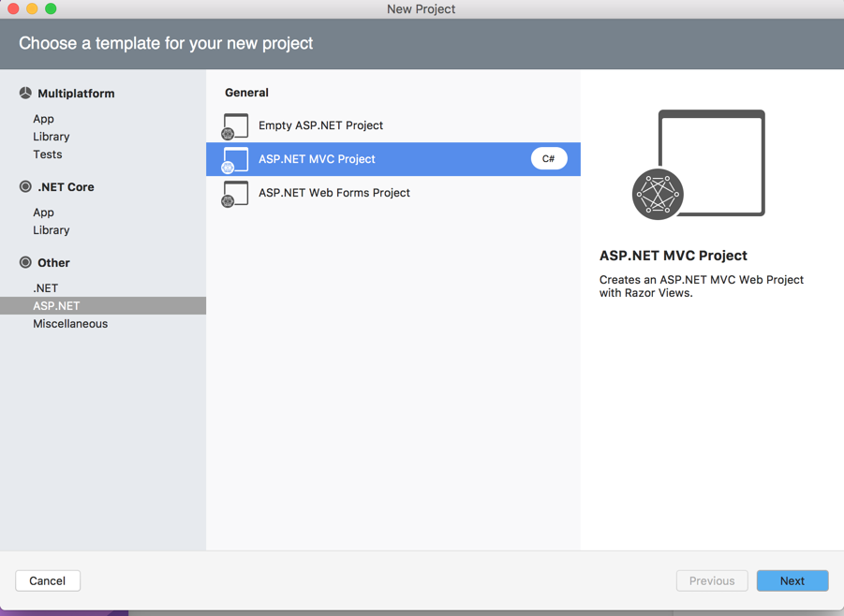Select App under Multiplatform

pyautogui.click(x=44, y=119)
